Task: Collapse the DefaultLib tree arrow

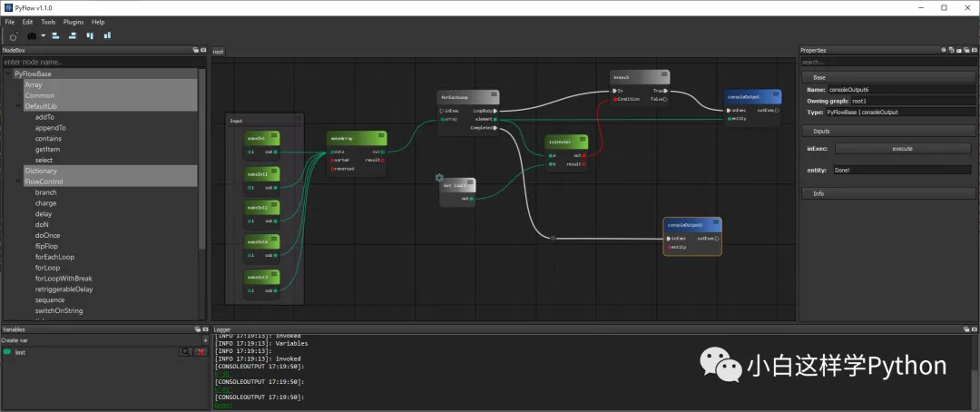Action: (x=19, y=106)
